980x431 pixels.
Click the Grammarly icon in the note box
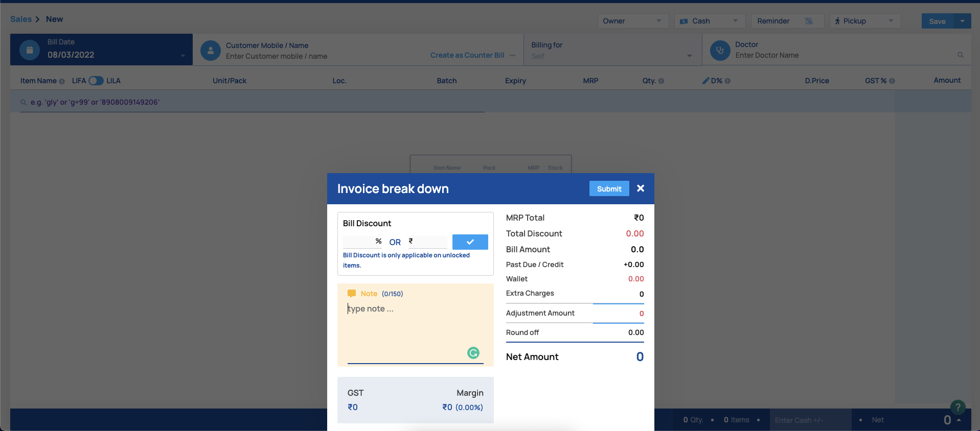(473, 353)
